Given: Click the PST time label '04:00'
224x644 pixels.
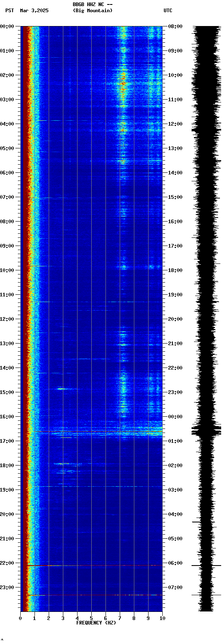Looking at the screenshot, I should (7, 124).
